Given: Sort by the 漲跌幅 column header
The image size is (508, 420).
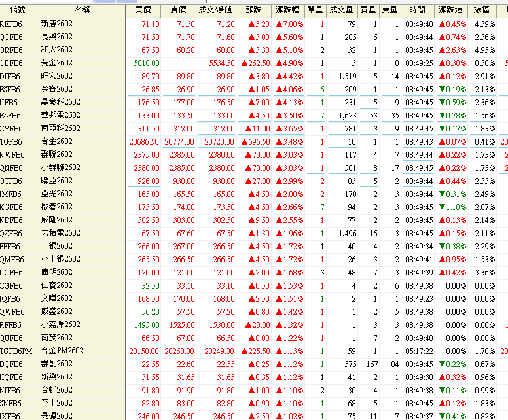Looking at the screenshot, I should 289,10.
